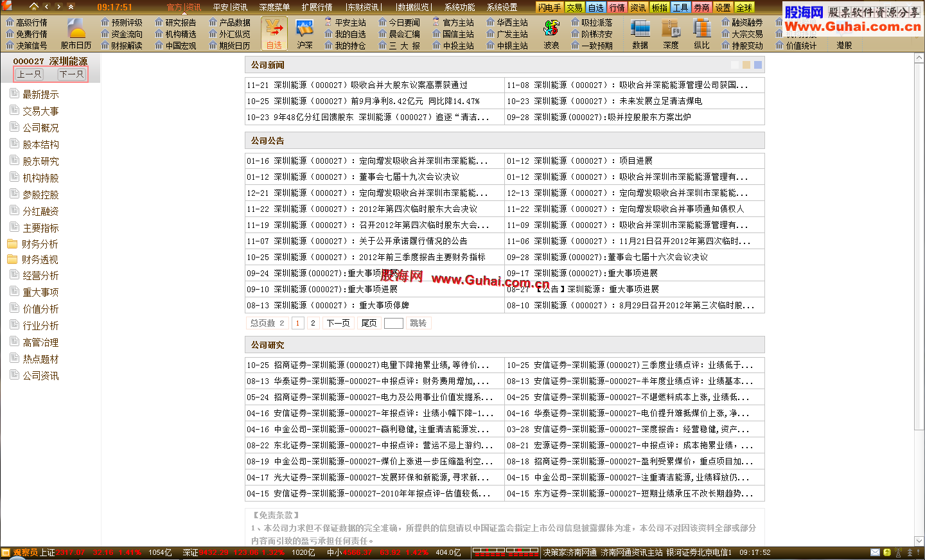Click the vertical scrollbar down arrow

[919, 541]
